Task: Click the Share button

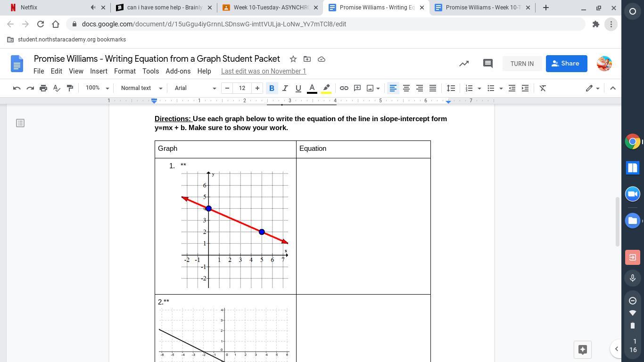Action: pos(567,64)
